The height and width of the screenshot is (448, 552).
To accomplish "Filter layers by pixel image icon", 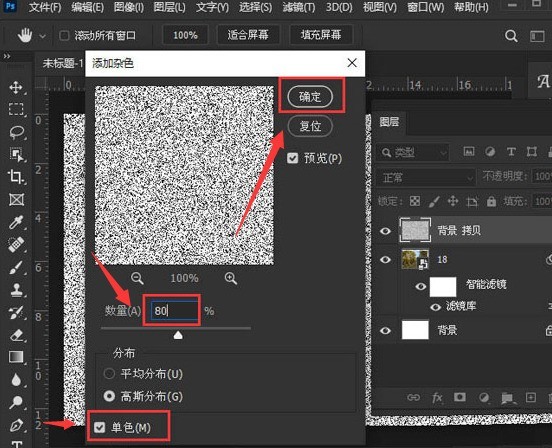I will pyautogui.click(x=469, y=152).
